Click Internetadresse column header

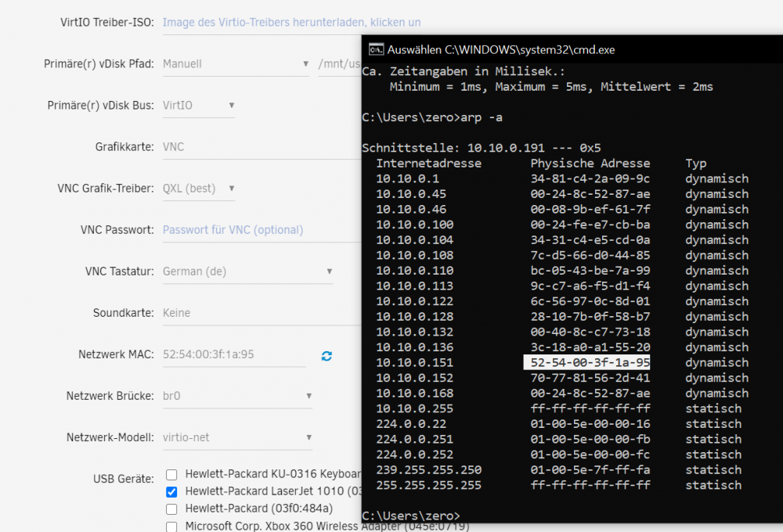click(428, 164)
